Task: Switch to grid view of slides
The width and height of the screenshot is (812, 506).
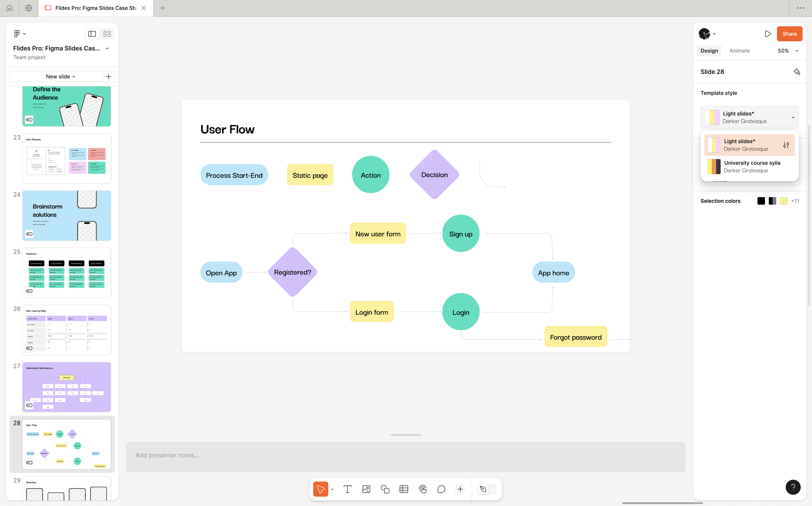Action: pos(107,34)
